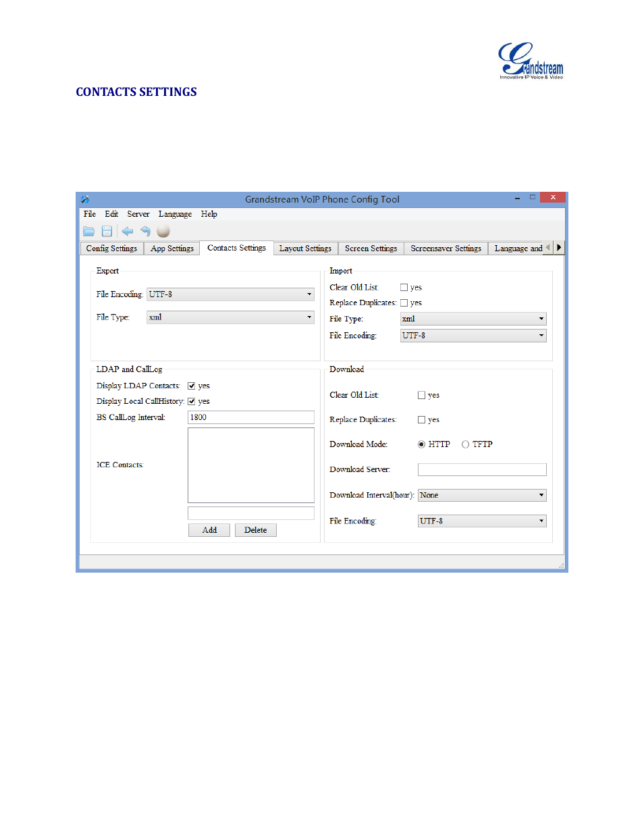Open the Server menu
Screen dimensions: 644x834
pos(138,214)
